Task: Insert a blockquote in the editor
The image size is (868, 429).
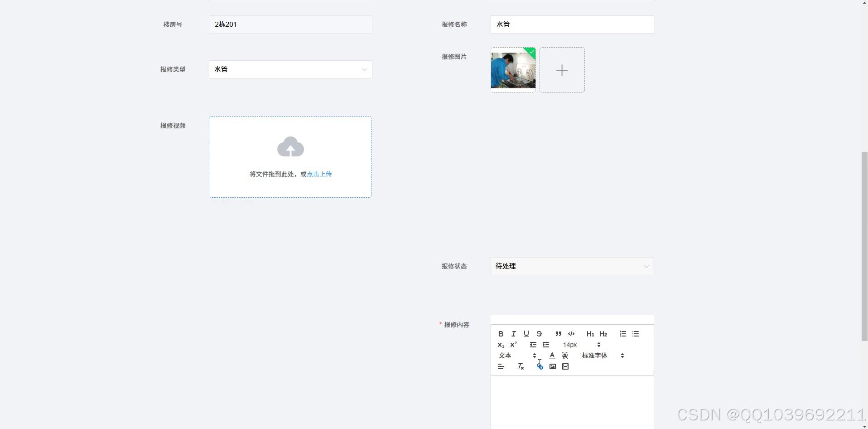Action: 558,334
